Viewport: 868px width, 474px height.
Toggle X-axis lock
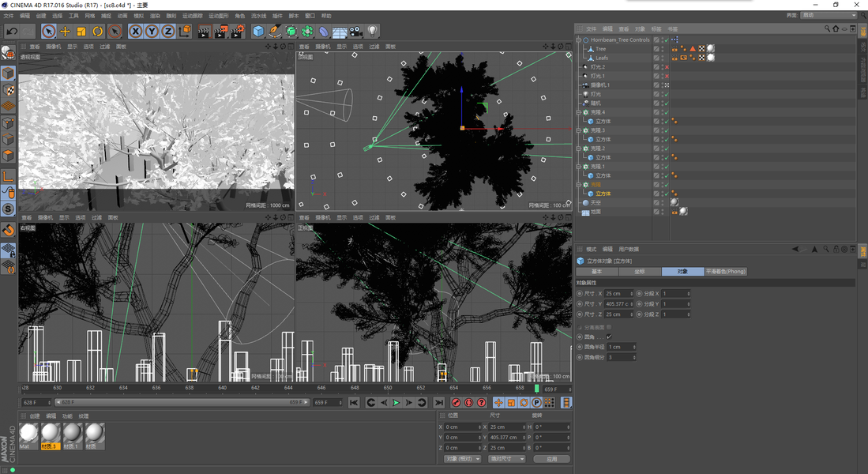point(136,32)
